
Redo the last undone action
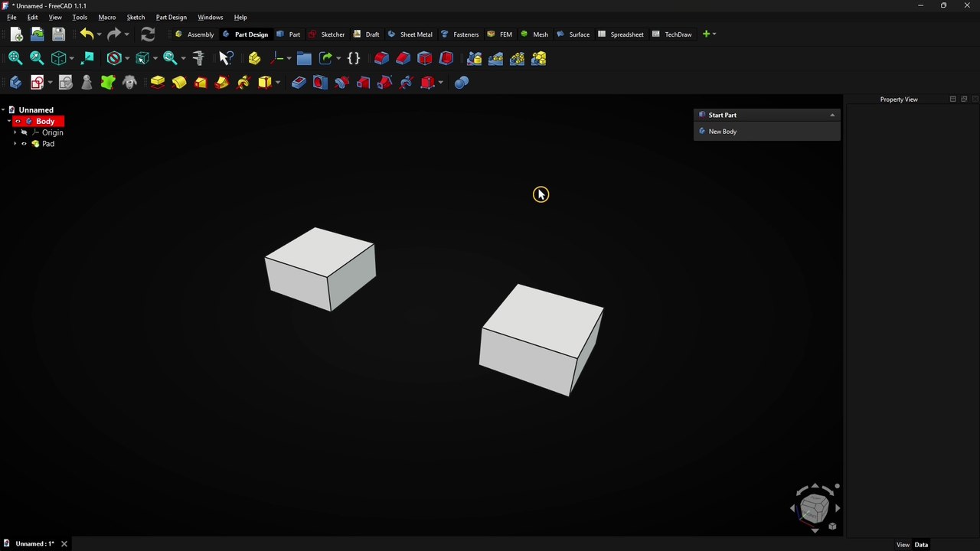114,34
